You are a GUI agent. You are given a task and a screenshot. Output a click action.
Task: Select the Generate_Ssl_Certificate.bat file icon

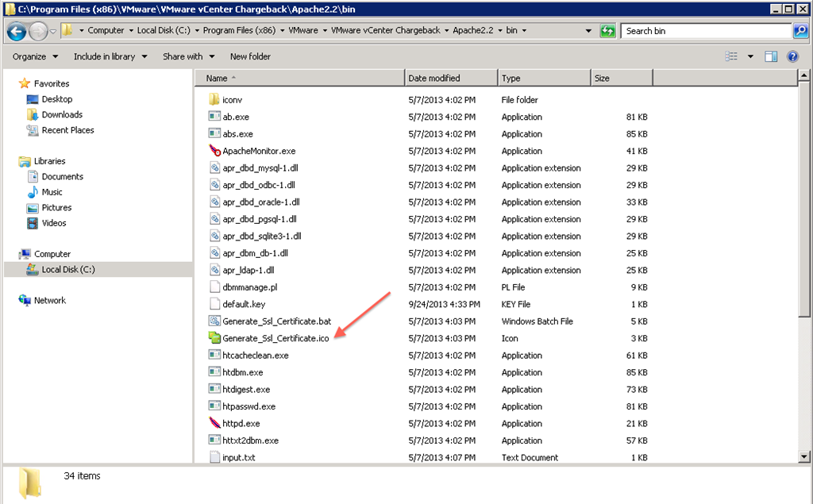pos(214,321)
